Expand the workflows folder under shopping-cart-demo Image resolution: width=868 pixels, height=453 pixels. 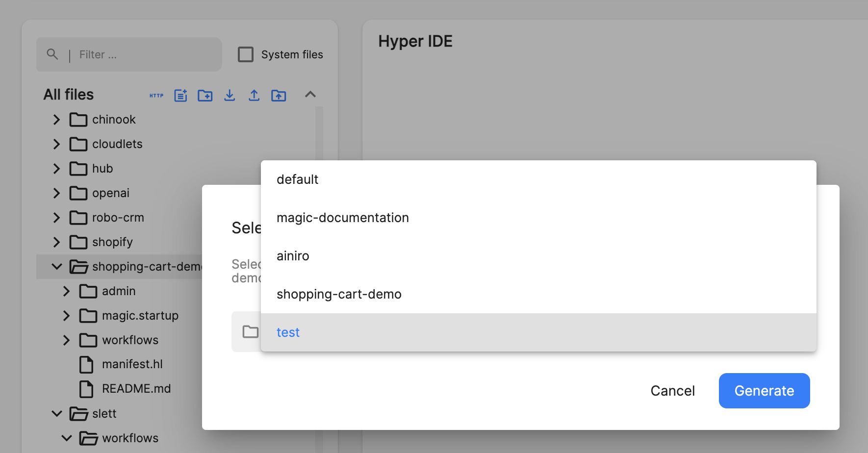66,340
